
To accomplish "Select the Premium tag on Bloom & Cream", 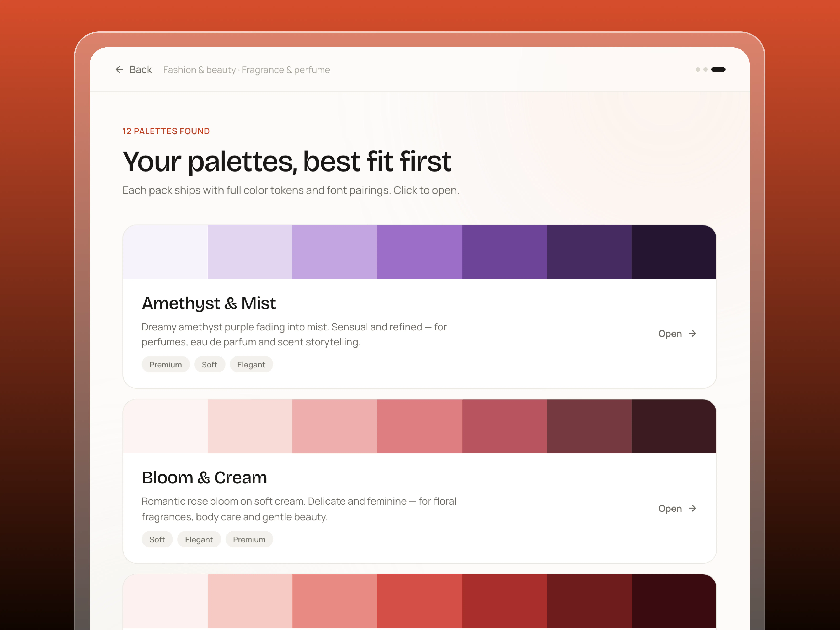I will click(x=249, y=539).
